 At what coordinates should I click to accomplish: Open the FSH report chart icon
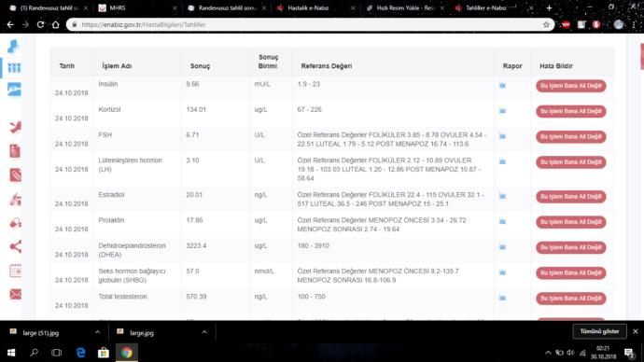(502, 136)
